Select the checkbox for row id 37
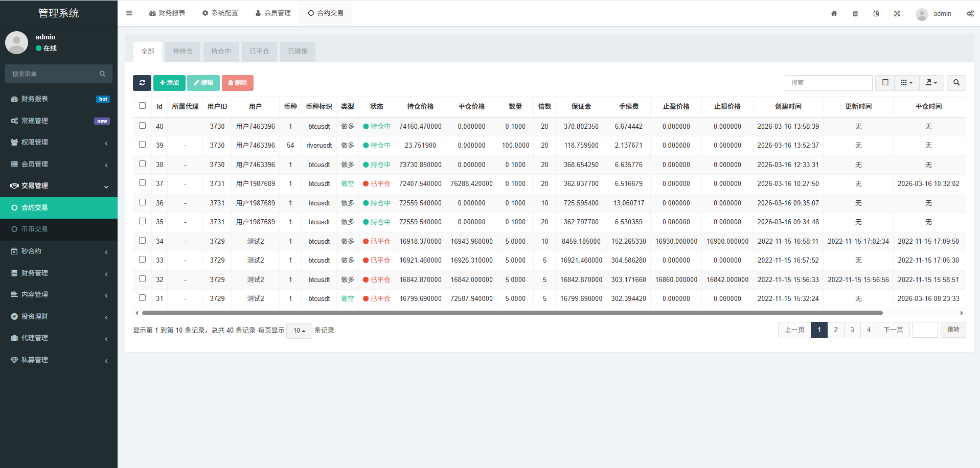980x468 pixels. [x=143, y=183]
